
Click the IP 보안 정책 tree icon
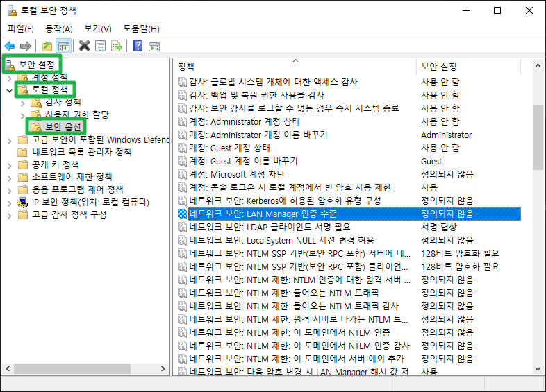[23, 203]
